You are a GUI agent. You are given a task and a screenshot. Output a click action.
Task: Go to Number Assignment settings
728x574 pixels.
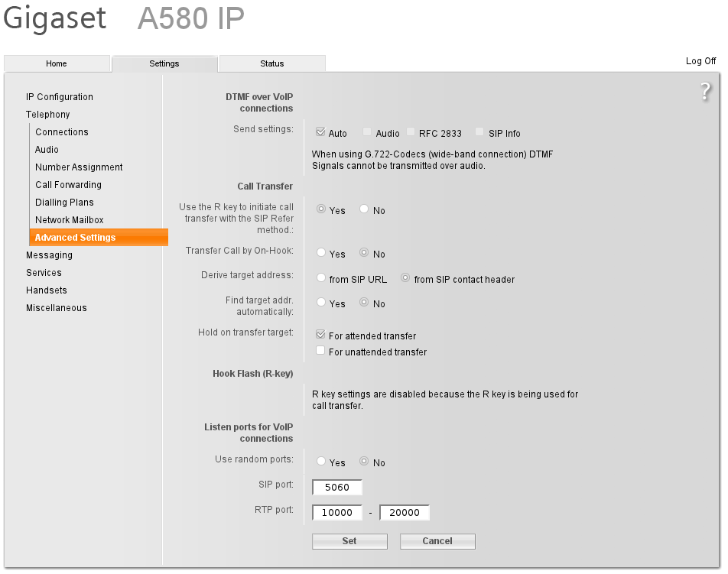point(79,167)
